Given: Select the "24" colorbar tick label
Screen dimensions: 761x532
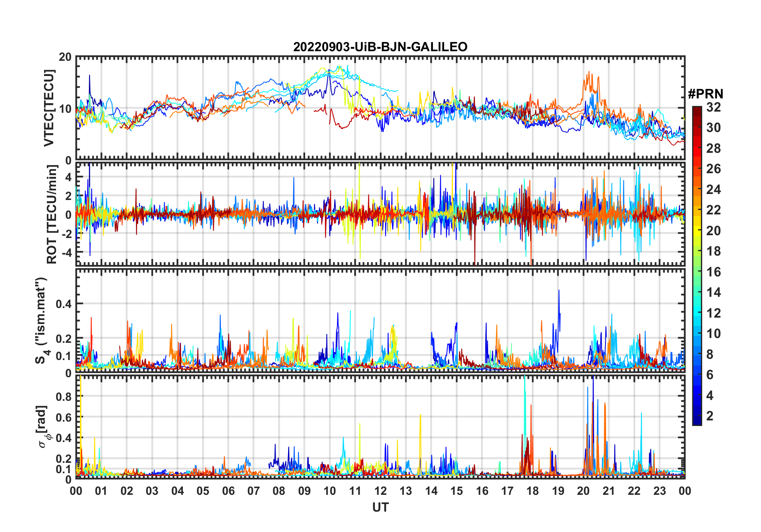Looking at the screenshot, I should coord(713,190).
